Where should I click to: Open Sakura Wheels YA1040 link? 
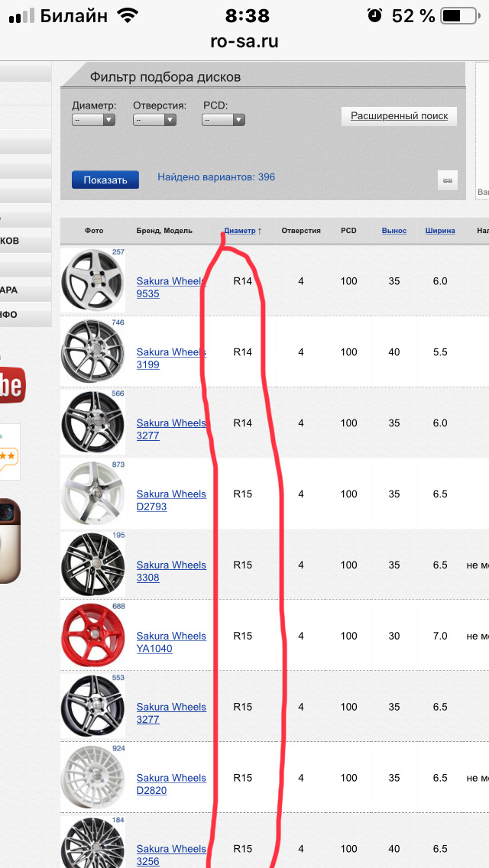tap(171, 642)
